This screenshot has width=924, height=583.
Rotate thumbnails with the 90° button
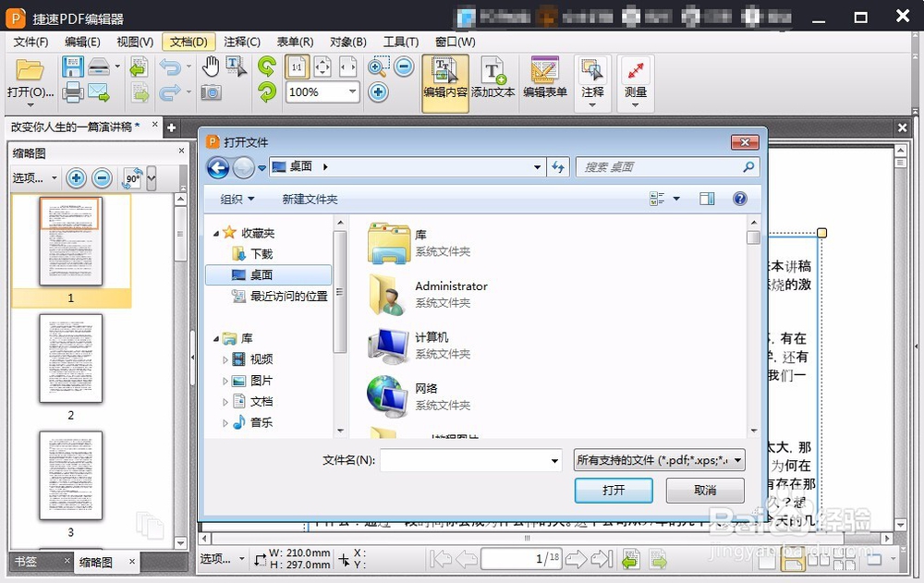tap(132, 177)
